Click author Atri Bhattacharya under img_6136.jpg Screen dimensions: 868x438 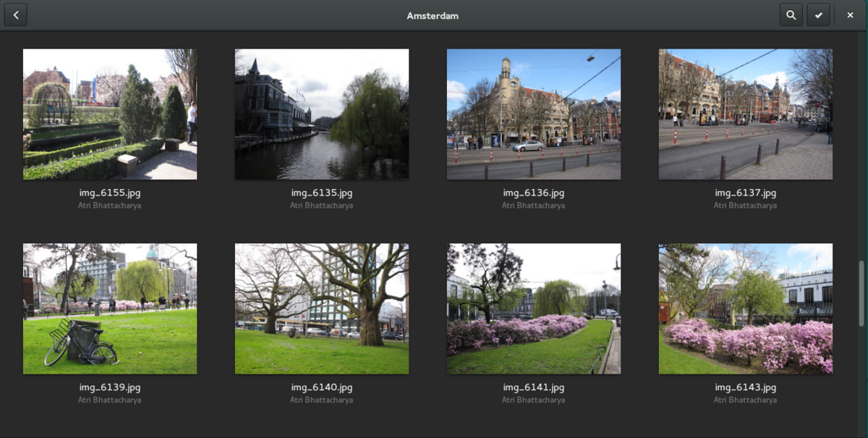click(x=534, y=206)
